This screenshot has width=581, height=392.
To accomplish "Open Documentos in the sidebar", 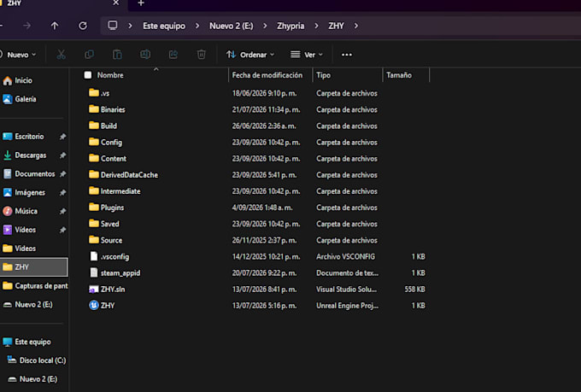I will click(29, 173).
